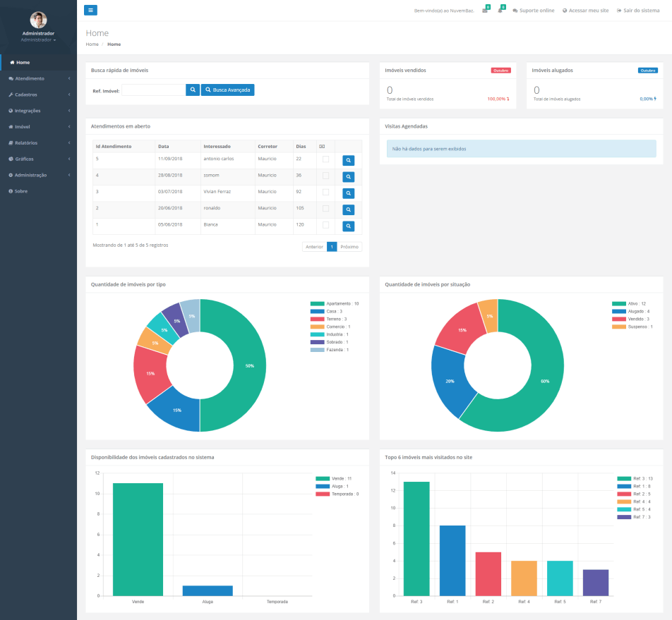Expand the Cadastros sidebar menu
Viewport: 672px width, 620px height.
26,95
